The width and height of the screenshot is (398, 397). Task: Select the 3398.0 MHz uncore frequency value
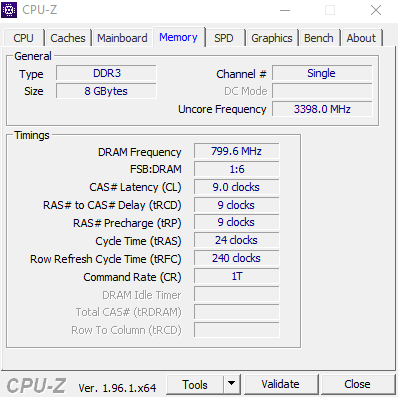(x=322, y=109)
